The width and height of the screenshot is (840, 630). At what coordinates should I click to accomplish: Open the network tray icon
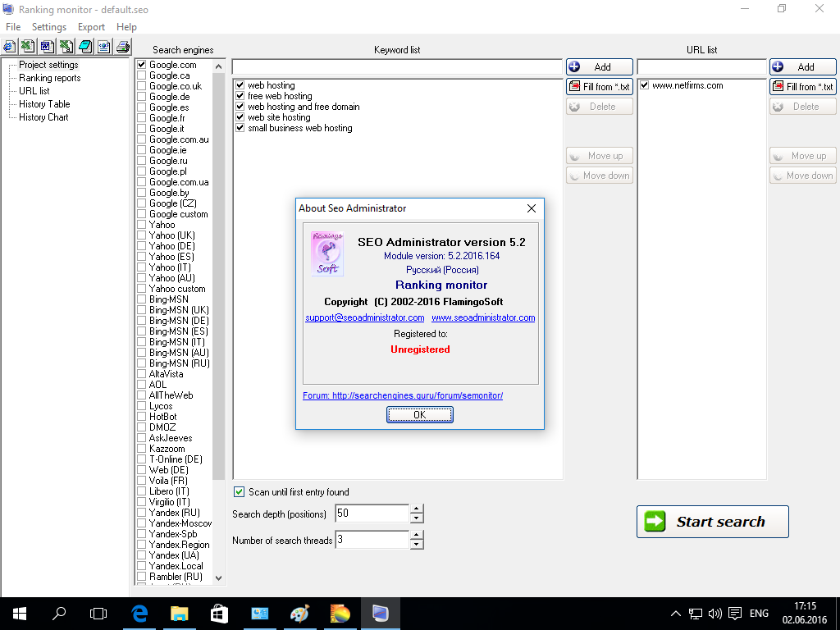tap(696, 614)
